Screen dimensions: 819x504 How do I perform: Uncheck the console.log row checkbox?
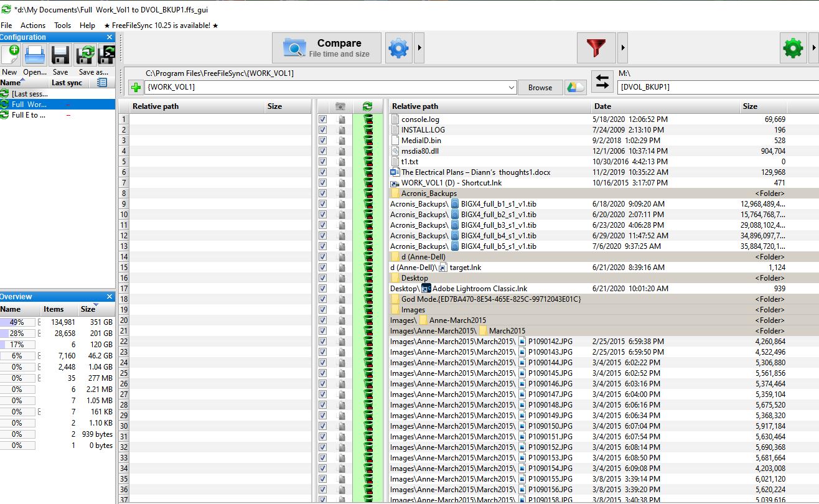pyautogui.click(x=322, y=119)
